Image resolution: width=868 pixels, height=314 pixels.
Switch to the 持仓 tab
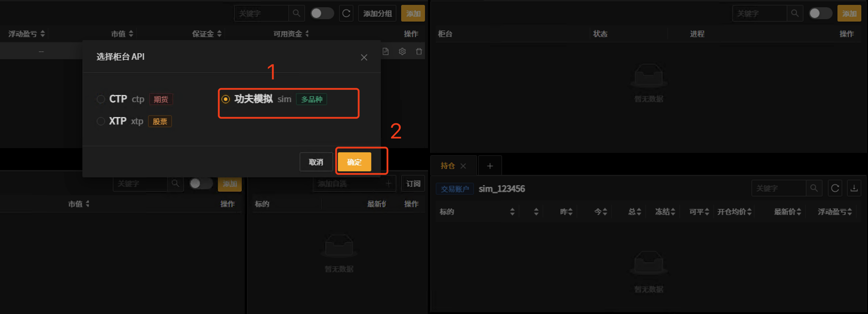click(447, 166)
